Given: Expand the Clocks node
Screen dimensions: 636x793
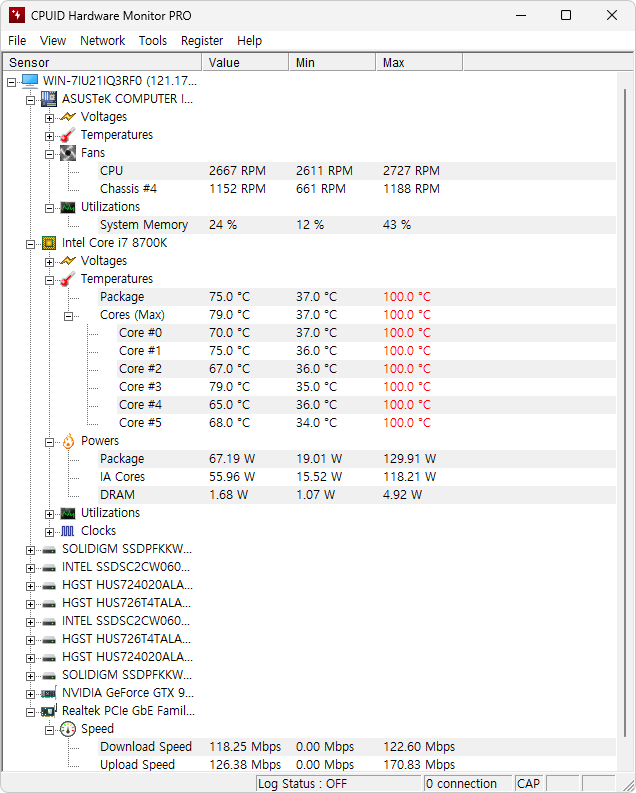Looking at the screenshot, I should click(x=49, y=533).
